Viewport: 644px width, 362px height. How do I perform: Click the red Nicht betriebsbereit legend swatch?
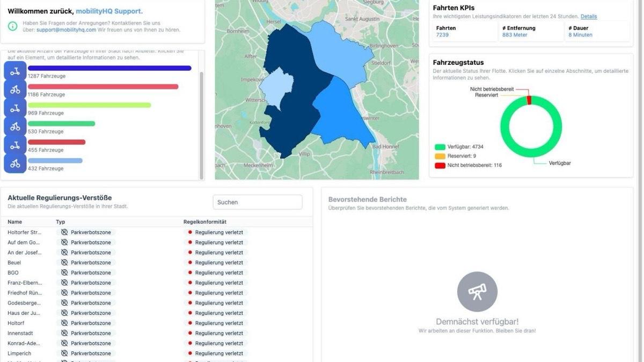(x=440, y=165)
